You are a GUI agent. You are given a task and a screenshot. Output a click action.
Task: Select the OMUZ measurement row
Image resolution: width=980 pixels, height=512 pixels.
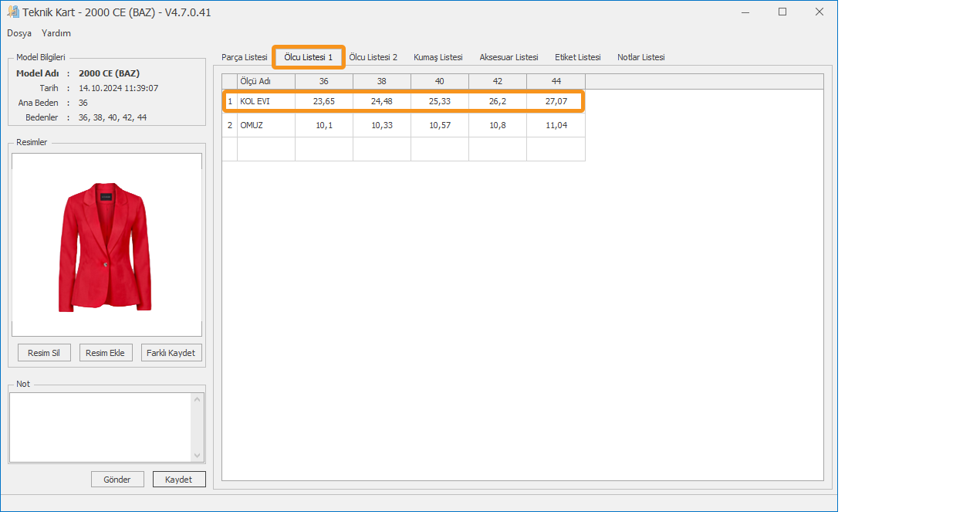point(265,125)
